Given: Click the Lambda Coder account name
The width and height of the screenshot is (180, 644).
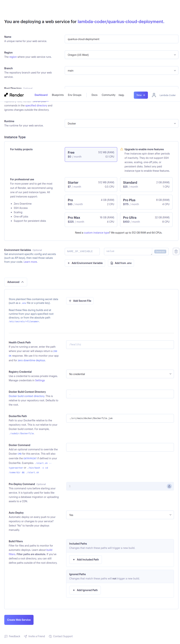Looking at the screenshot, I should click(168, 95).
